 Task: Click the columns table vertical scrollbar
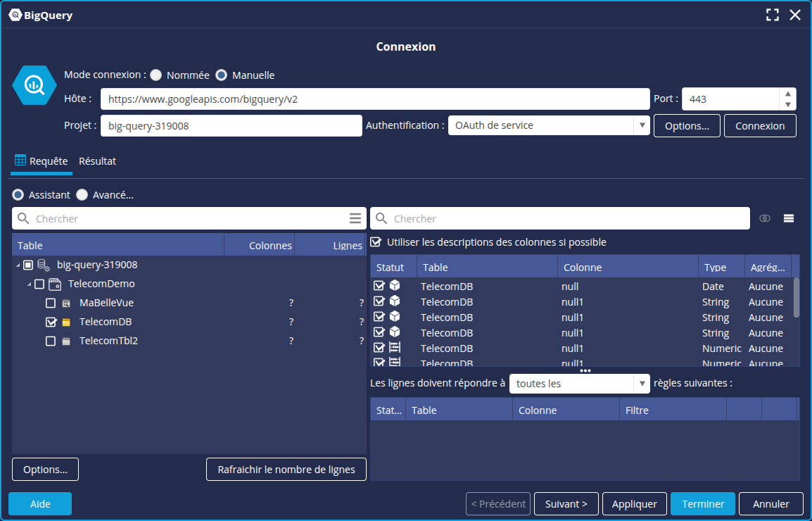point(797,297)
